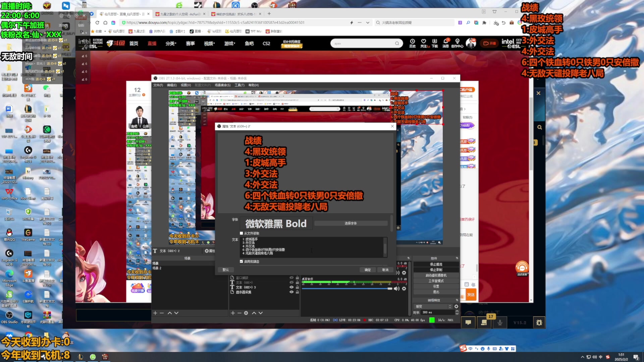Screen dimensions: 644x362
Task: Uncheck the 启用抗锯齿 checkbox
Action: click(241, 261)
